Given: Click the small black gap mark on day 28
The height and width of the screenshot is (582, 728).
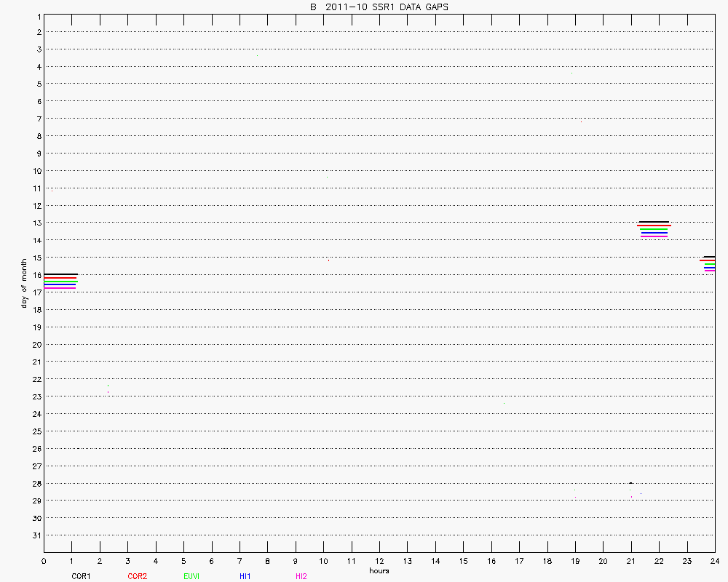Looking at the screenshot, I should click(630, 483).
